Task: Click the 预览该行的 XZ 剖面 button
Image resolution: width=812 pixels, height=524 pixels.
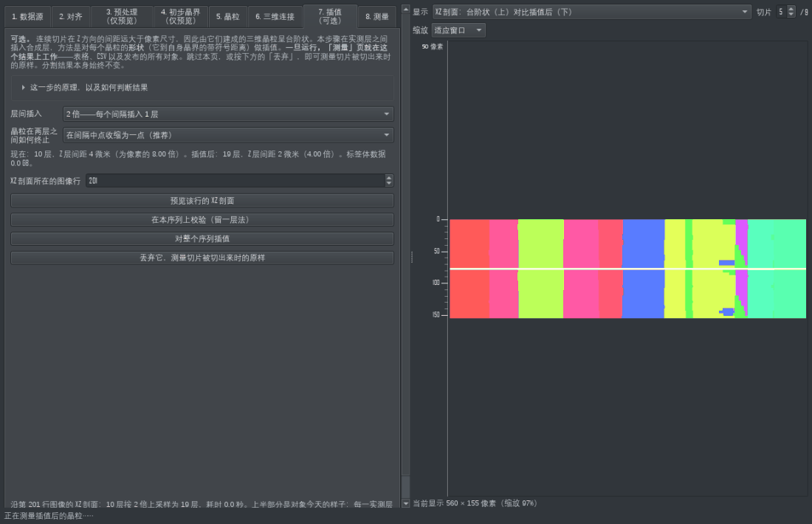Action: 202,201
